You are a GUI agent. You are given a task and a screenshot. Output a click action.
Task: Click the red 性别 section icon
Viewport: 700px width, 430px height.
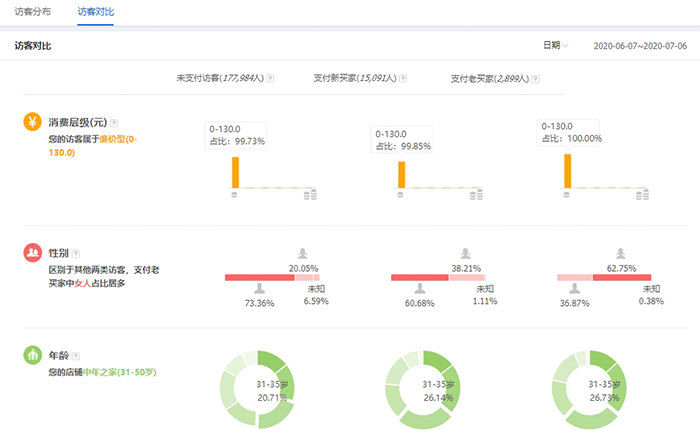tap(32, 254)
